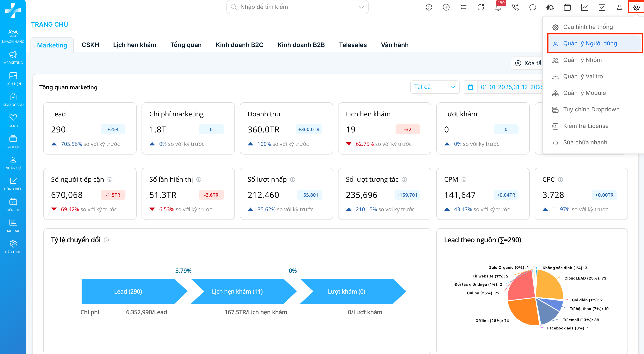Screen dimensions: 644x354
Task: Choose Kiểm tra License from settings menu
Action: click(585, 126)
